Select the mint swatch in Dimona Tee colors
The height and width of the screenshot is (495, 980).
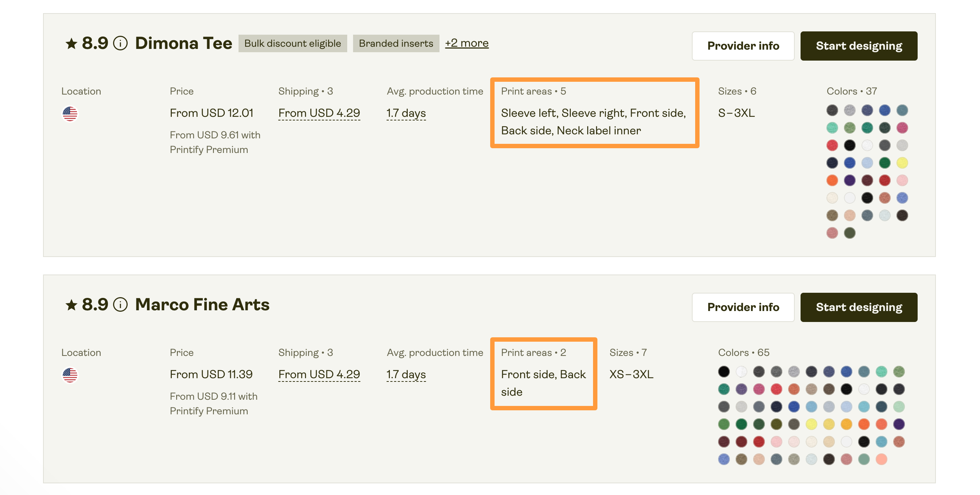pos(832,128)
